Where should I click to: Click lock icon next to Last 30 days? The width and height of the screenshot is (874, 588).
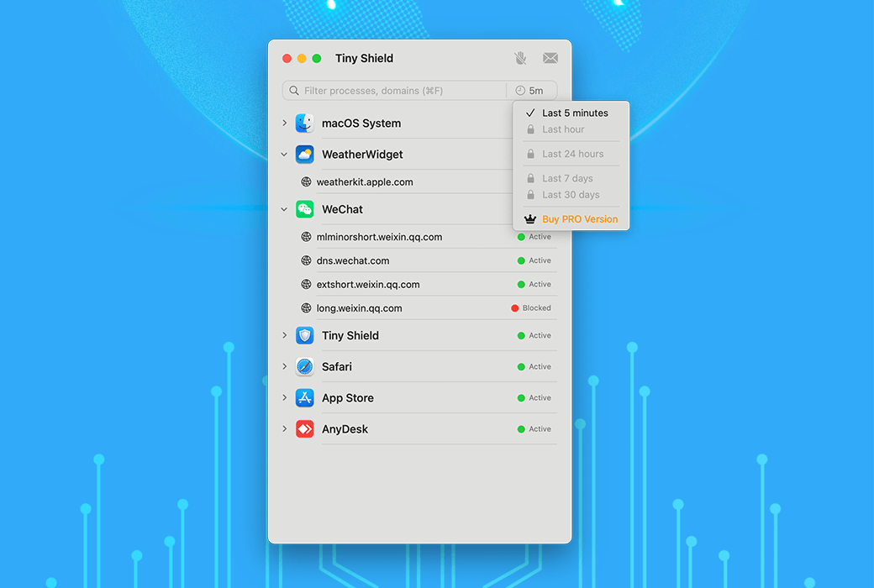(x=530, y=195)
